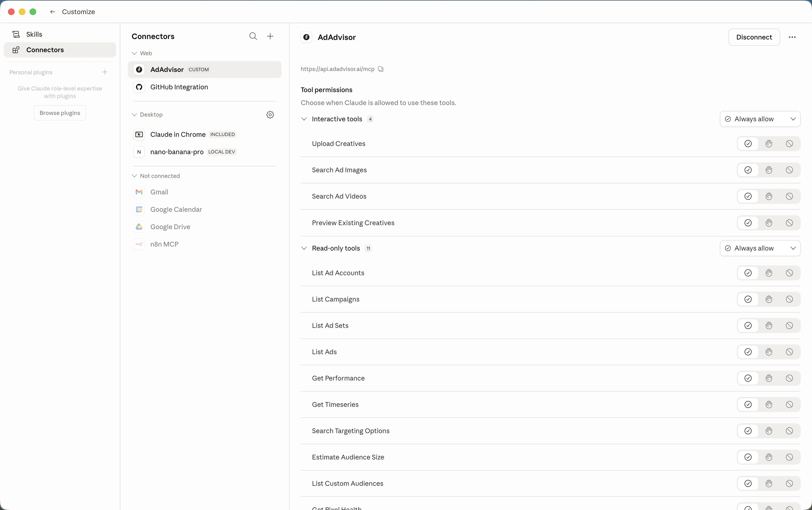Screen dimensions: 812x510
Task: Block the Preview Existing Creatives tool
Action: (789, 223)
